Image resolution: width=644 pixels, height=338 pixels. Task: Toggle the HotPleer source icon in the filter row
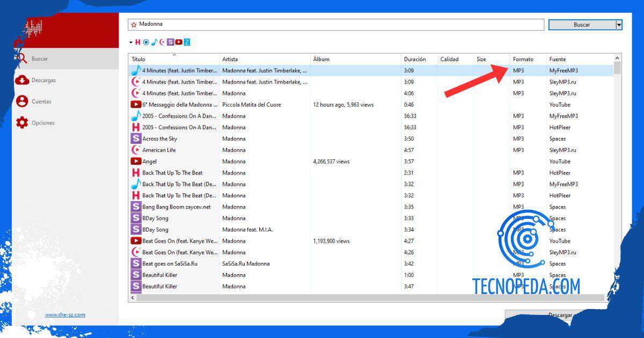pos(138,42)
